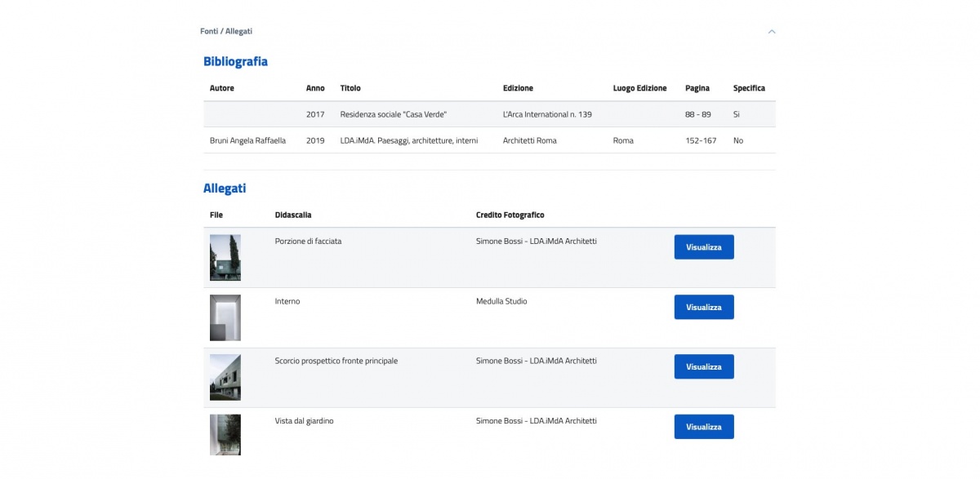Click the Autore column header

(x=222, y=88)
